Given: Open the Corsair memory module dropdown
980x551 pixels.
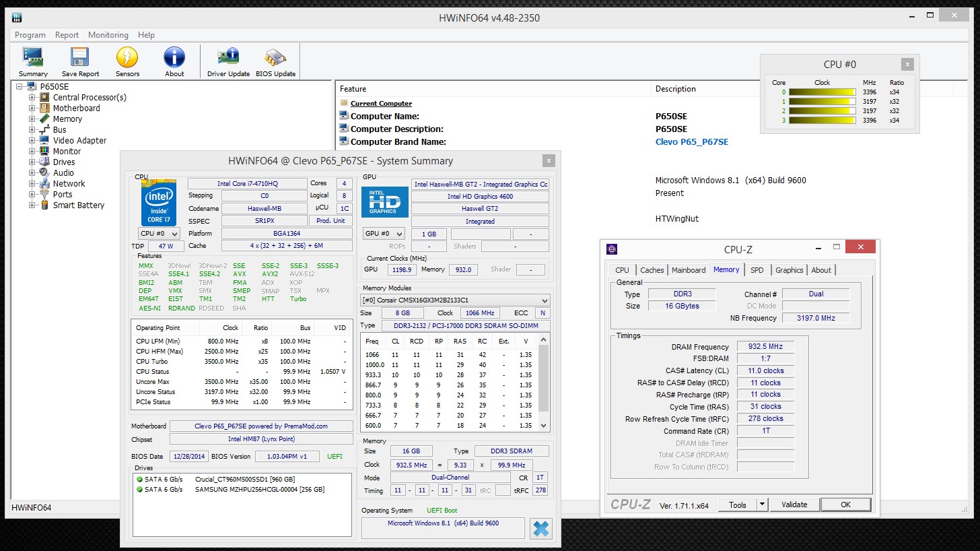Looking at the screenshot, I should pyautogui.click(x=456, y=300).
